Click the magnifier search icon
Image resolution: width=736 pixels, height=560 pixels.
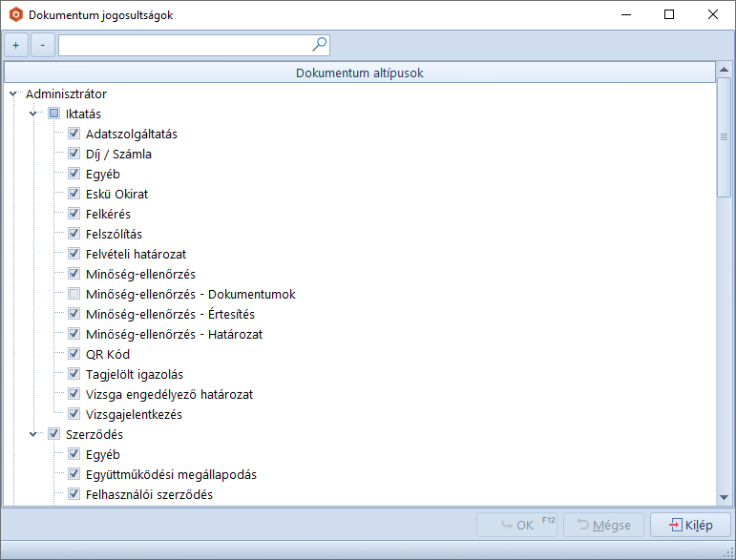(x=320, y=44)
